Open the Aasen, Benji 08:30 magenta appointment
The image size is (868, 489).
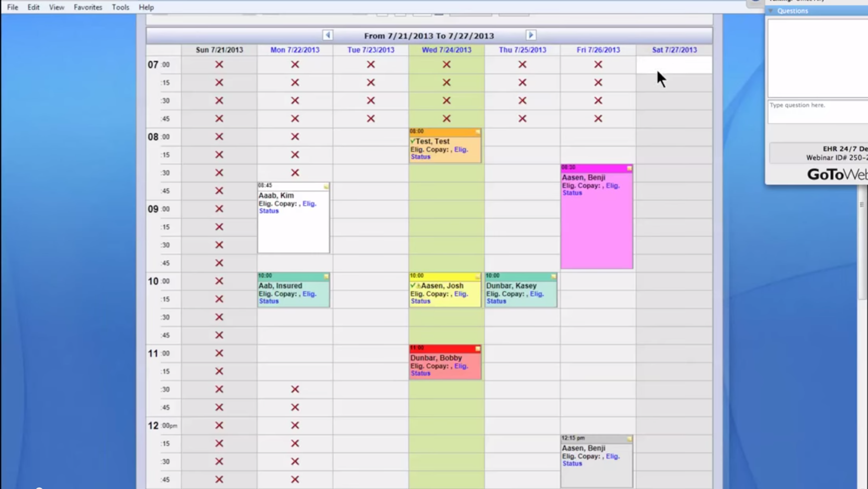597,217
